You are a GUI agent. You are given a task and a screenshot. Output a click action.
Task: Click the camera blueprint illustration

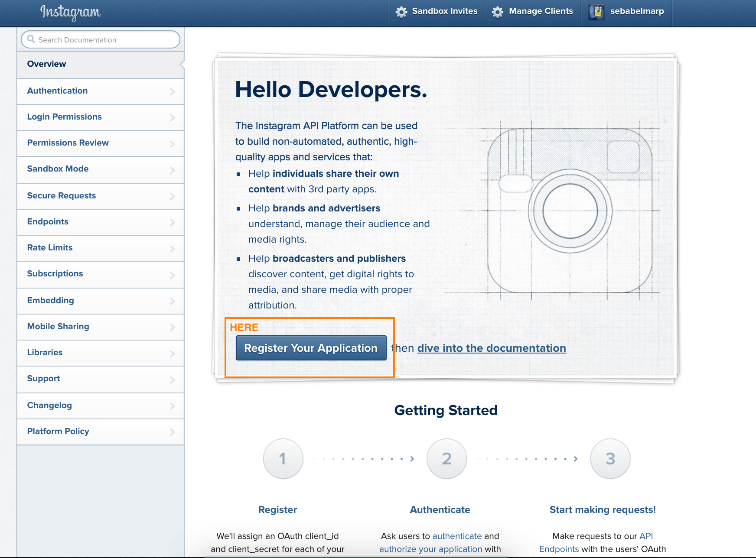point(570,211)
